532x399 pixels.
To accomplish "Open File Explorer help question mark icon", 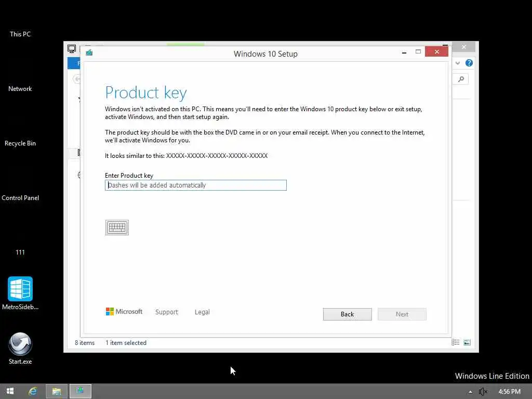I will click(x=469, y=63).
